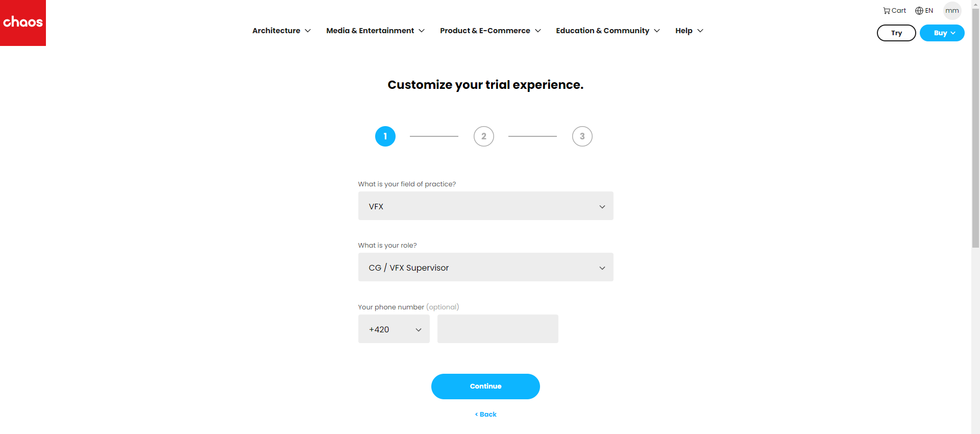
Task: Expand Education & Community menu
Action: pos(608,31)
